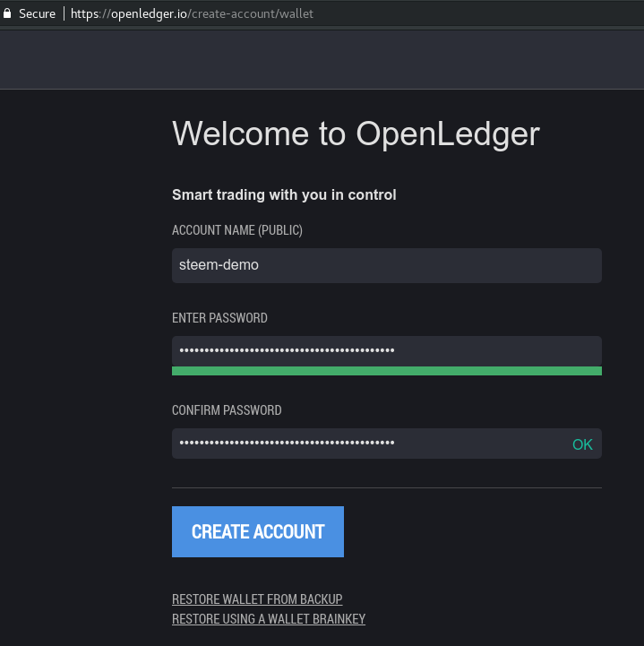Click the green password strength bar
The width and height of the screenshot is (644, 646).
[387, 371]
